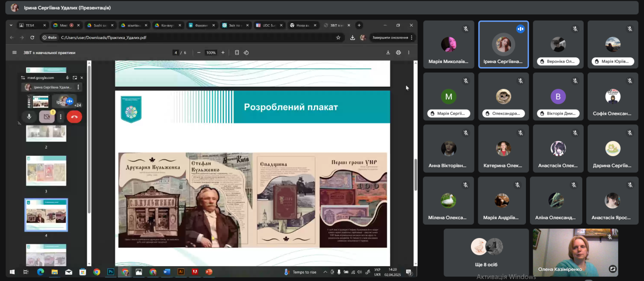Open PDF viewer more actions menu

(x=408, y=52)
